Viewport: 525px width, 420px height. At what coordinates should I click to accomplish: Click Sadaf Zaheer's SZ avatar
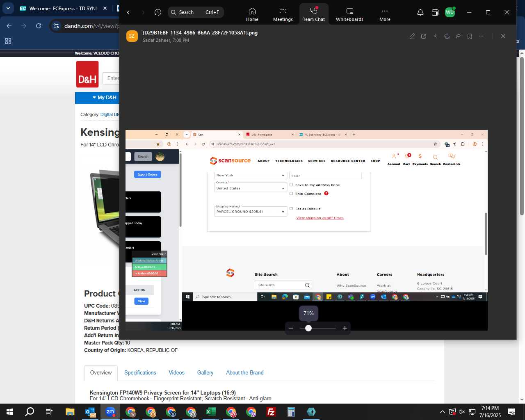(x=132, y=36)
